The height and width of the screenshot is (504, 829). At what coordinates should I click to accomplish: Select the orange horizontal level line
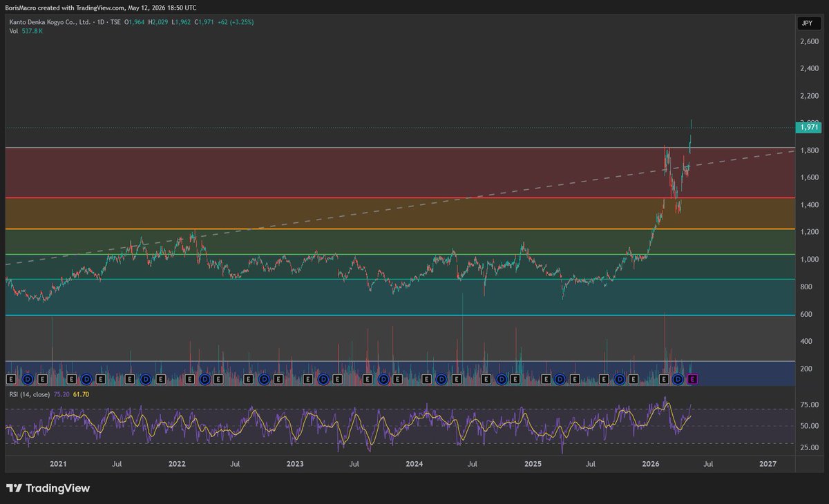click(x=400, y=229)
